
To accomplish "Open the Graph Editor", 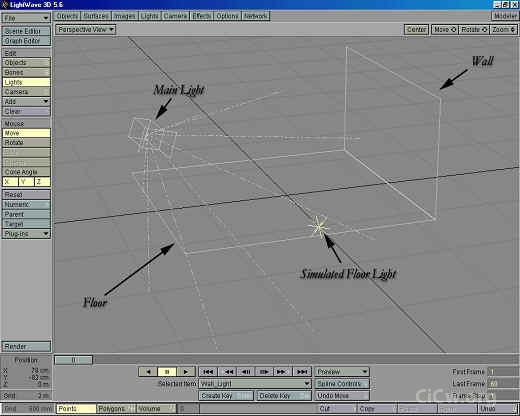I will pyautogui.click(x=26, y=41).
